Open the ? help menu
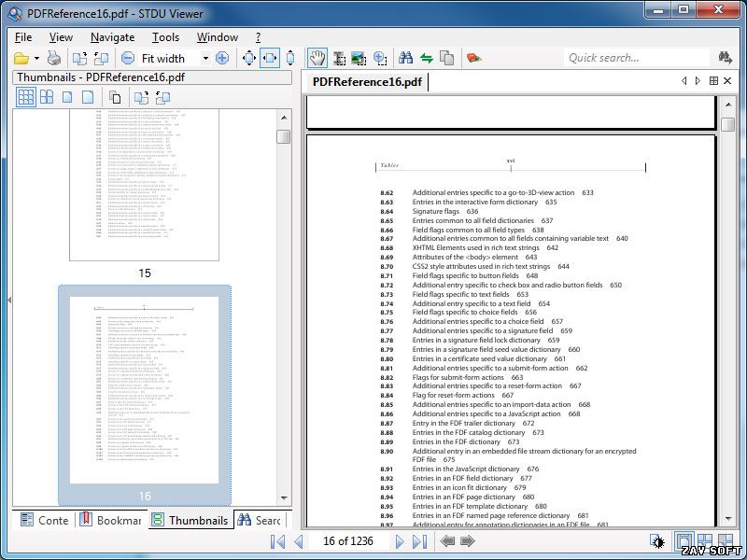This screenshot has height=560, width=747. pos(259,37)
